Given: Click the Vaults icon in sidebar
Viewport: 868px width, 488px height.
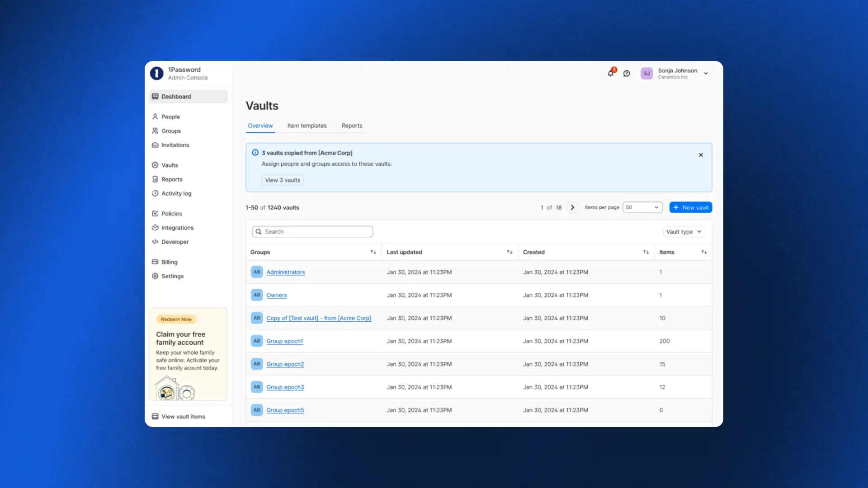Looking at the screenshot, I should tap(155, 165).
